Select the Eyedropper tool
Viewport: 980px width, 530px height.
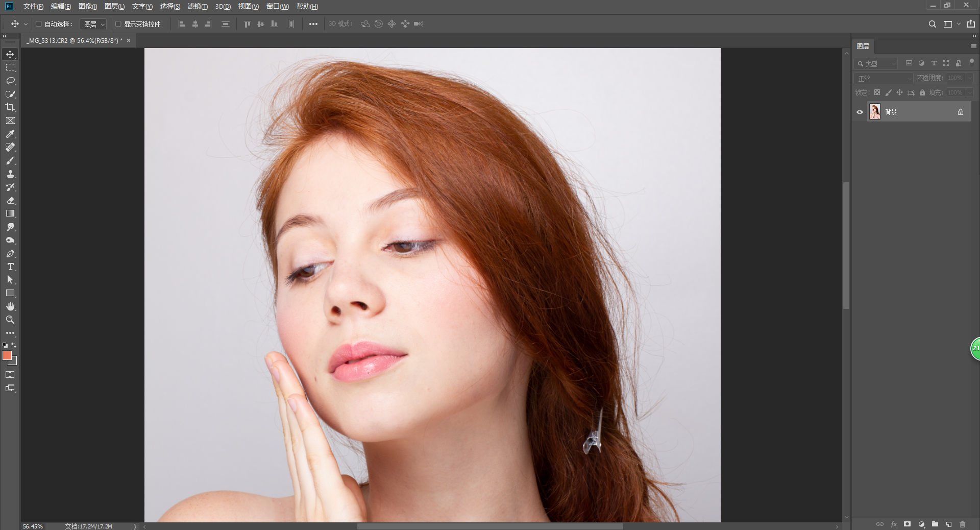point(10,134)
